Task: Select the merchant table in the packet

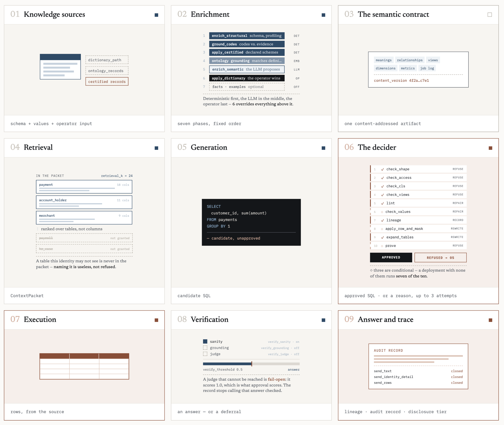Action: click(84, 218)
